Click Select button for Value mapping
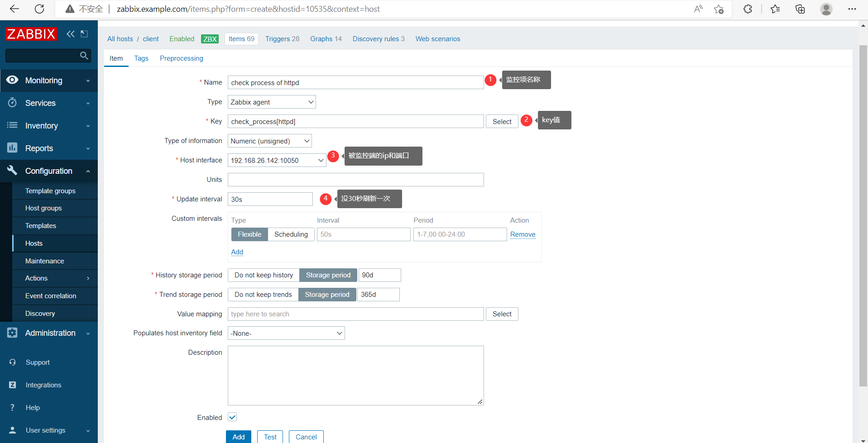 tap(502, 314)
